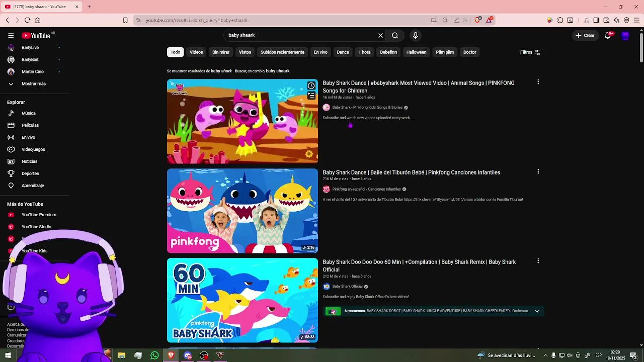Viewport: 644px width, 362px height.
Task: Add first video to queue icon
Action: click(311, 96)
